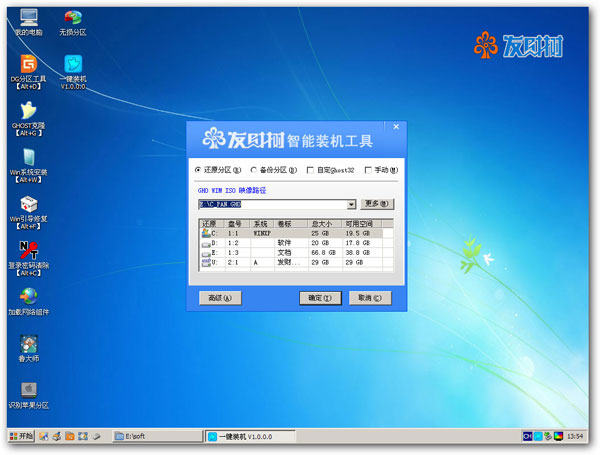Launch 一键装机 V1.0.0.0 desktop icon
Screen dimensions: 600x455
(73, 72)
